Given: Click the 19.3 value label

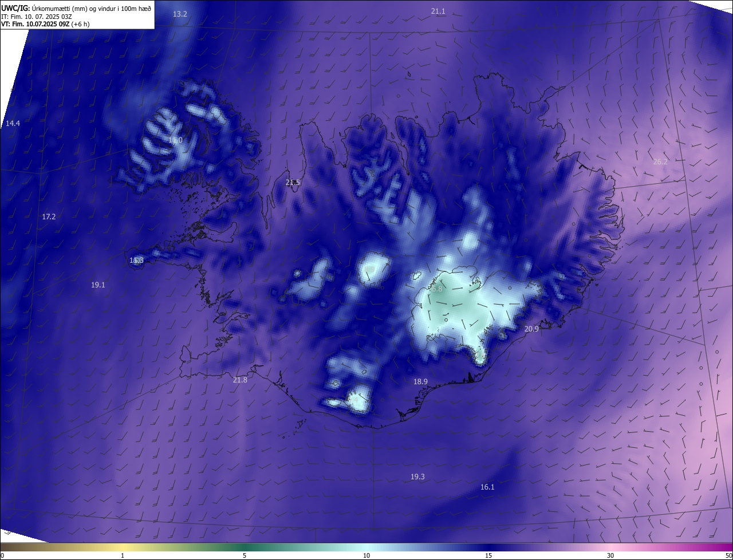Looking at the screenshot, I should click(x=417, y=477).
